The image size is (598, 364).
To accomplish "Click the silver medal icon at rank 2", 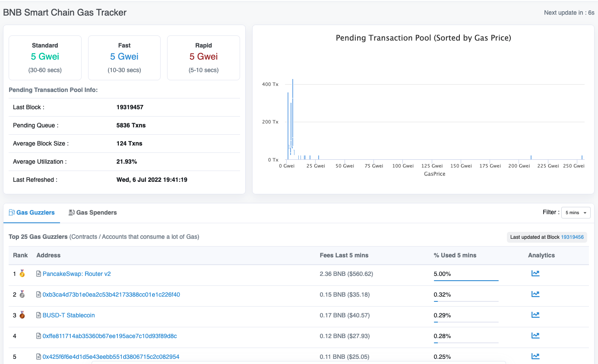I will point(22,294).
